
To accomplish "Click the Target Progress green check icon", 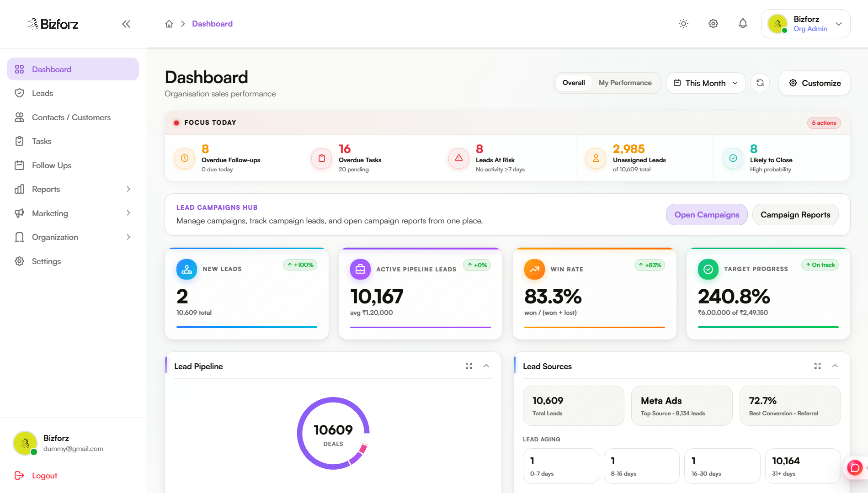I will [x=708, y=270].
